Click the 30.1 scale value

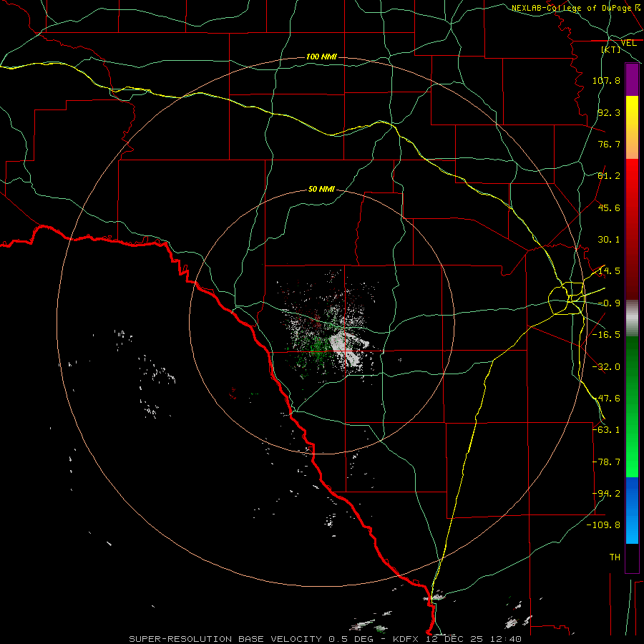(x=609, y=240)
